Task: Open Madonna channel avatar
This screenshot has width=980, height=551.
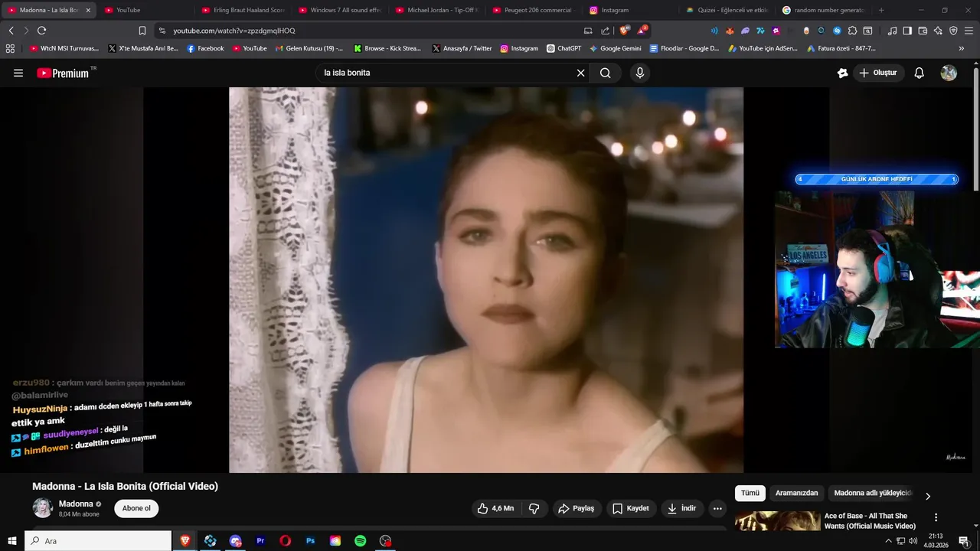Action: (42, 507)
